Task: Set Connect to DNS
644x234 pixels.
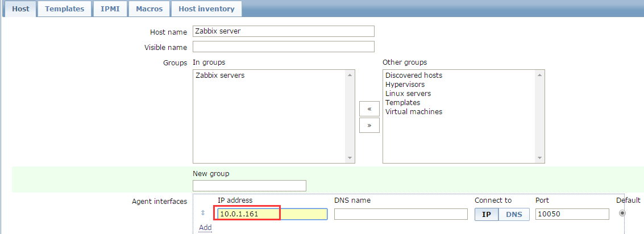Action: [x=514, y=214]
